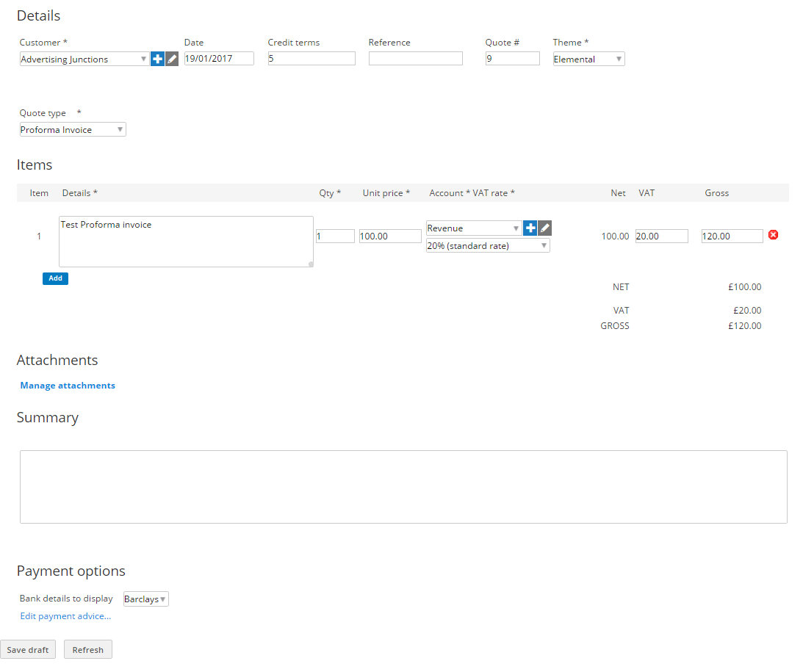Click the NET total £100.00
The width and height of the screenshot is (803, 672).
coord(745,286)
